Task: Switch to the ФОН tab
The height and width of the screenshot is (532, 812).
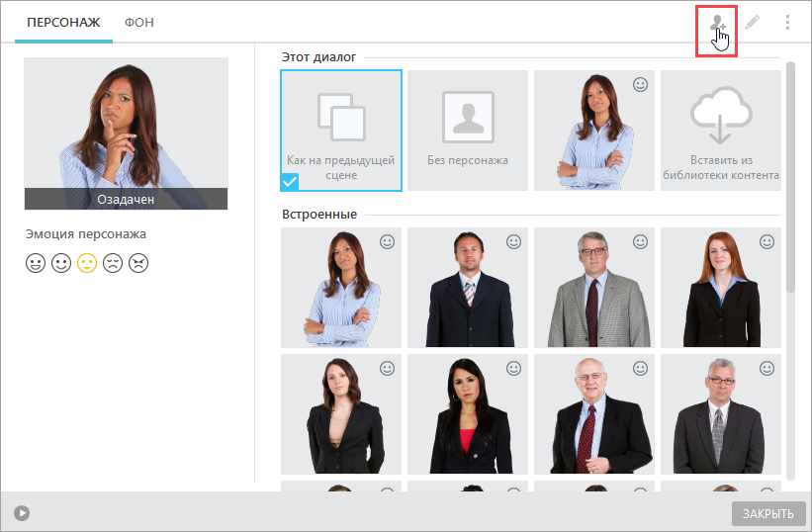Action: pyautogui.click(x=139, y=23)
